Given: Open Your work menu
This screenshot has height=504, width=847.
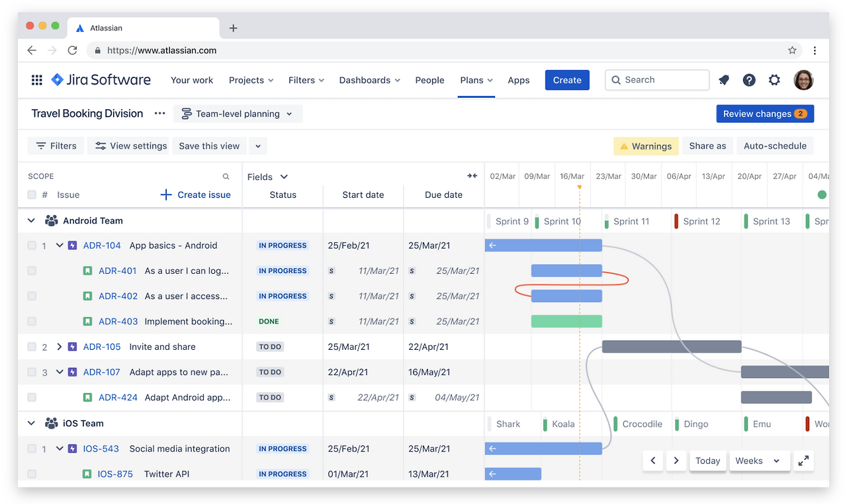Looking at the screenshot, I should 192,80.
